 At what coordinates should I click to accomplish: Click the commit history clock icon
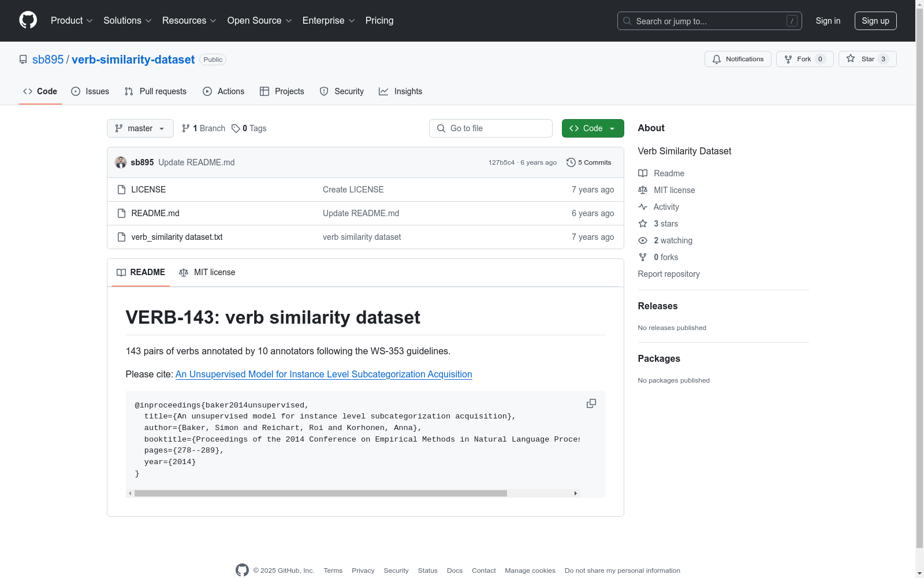click(x=571, y=162)
